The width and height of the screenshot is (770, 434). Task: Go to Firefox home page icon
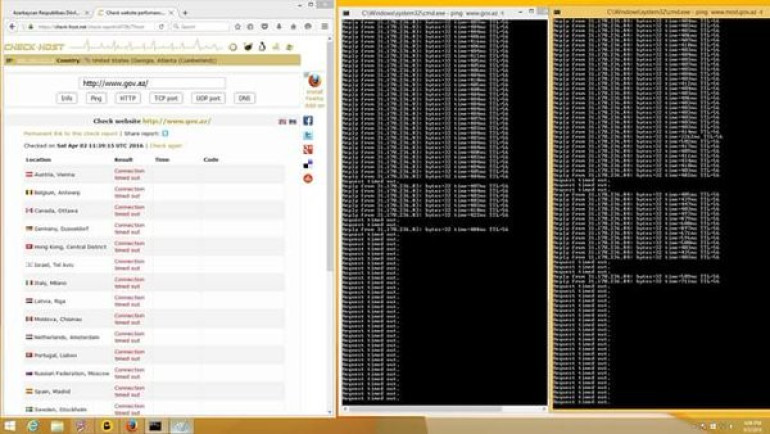[294, 27]
